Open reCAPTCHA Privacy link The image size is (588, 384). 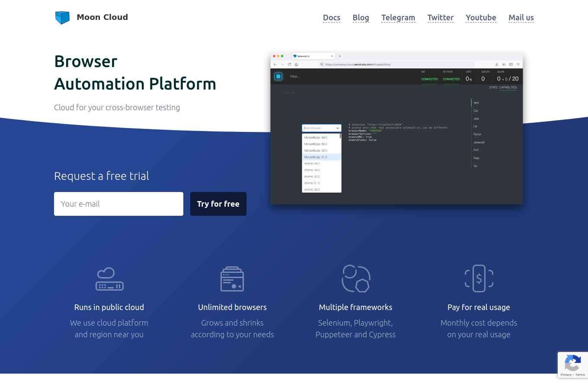[x=566, y=375]
